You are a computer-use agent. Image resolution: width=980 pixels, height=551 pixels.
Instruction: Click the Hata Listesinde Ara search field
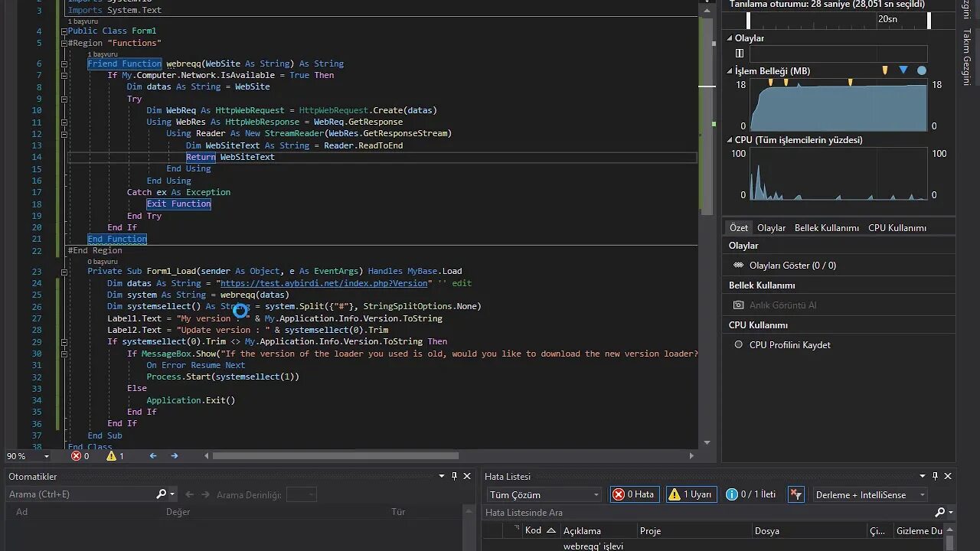tap(708, 513)
